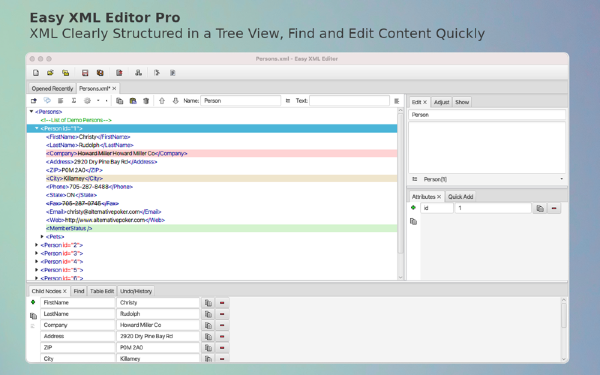Select the City Killarney row in tree
Viewport: 600px width, 375px height.
221,178
